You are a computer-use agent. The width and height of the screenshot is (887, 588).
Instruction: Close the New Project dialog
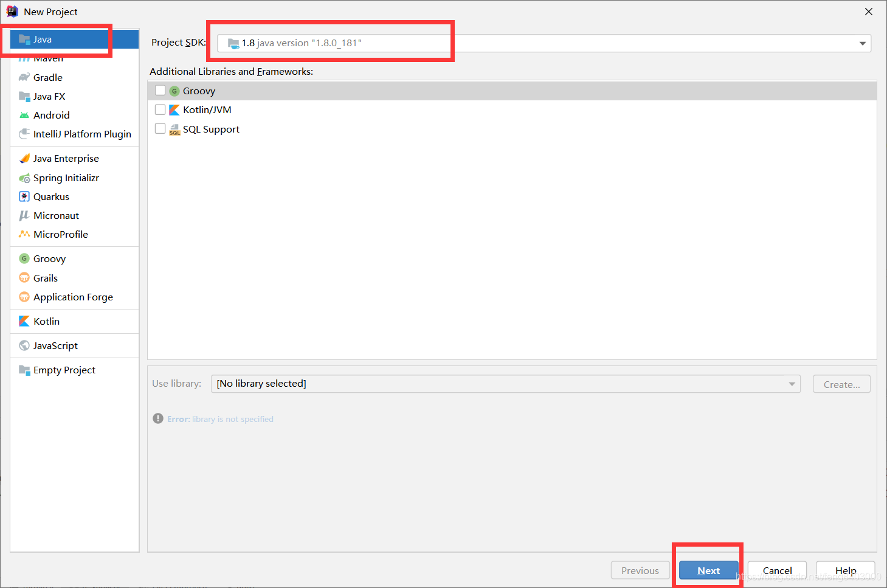point(869,12)
